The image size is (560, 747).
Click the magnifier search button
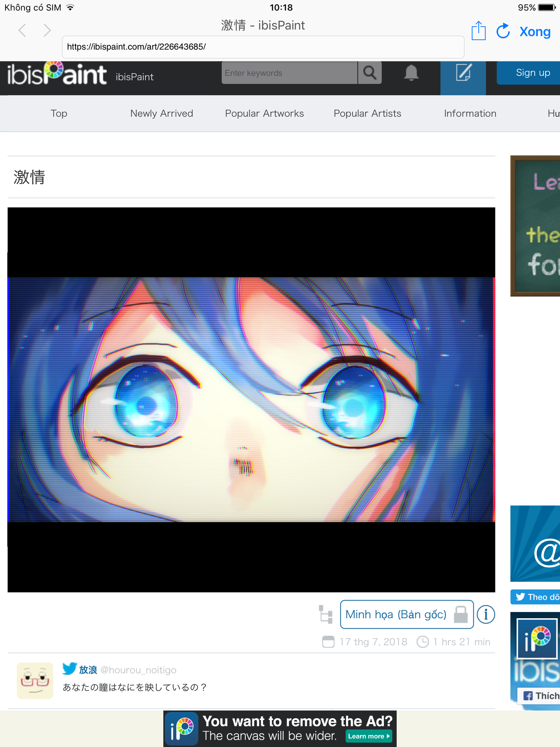click(x=370, y=73)
